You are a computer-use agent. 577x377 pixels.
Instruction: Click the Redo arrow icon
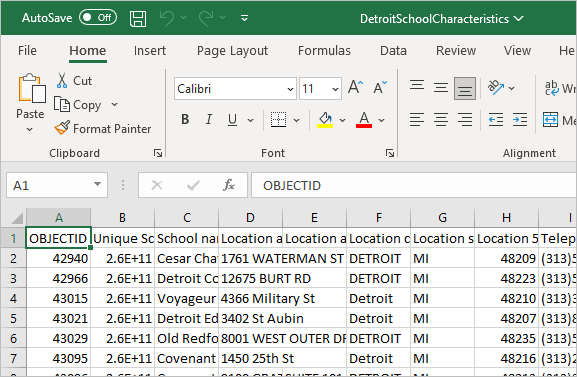pyautogui.click(x=206, y=18)
